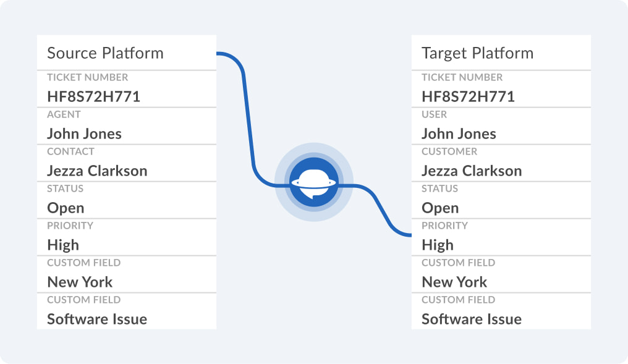Click the source CONTACT field label
Image resolution: width=628 pixels, height=364 pixels.
(71, 151)
